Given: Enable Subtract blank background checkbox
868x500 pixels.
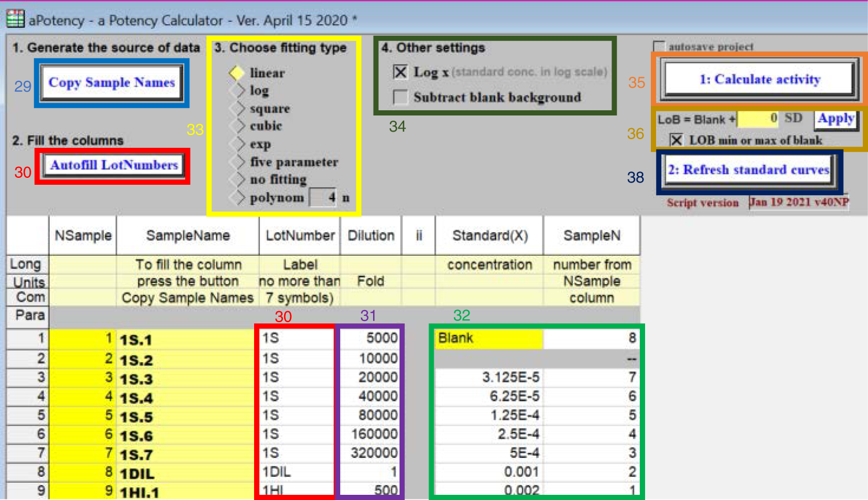Looking at the screenshot, I should point(400,97).
